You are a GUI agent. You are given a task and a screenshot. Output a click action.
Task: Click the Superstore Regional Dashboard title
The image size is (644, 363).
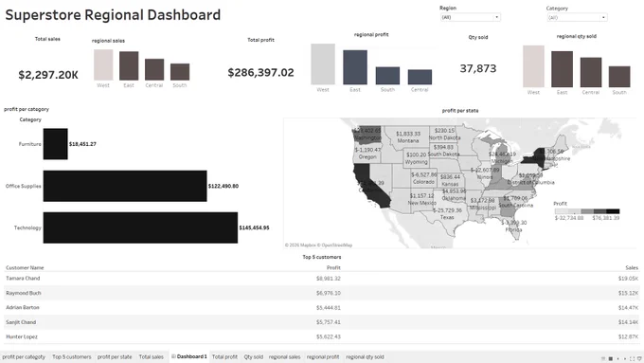113,15
